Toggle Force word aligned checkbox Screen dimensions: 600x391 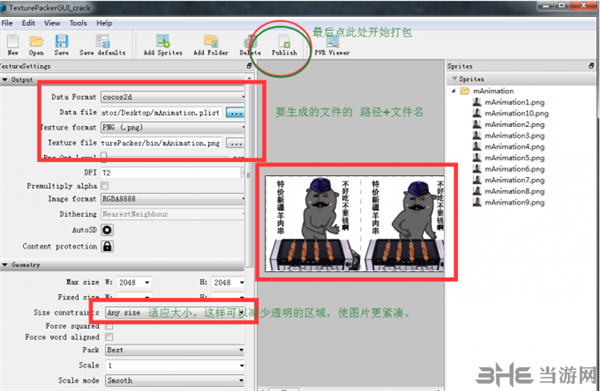[109, 337]
